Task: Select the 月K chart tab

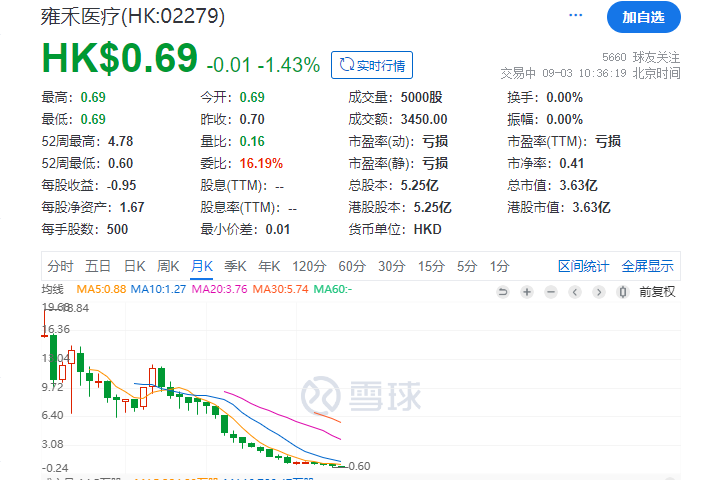Action: [x=202, y=266]
